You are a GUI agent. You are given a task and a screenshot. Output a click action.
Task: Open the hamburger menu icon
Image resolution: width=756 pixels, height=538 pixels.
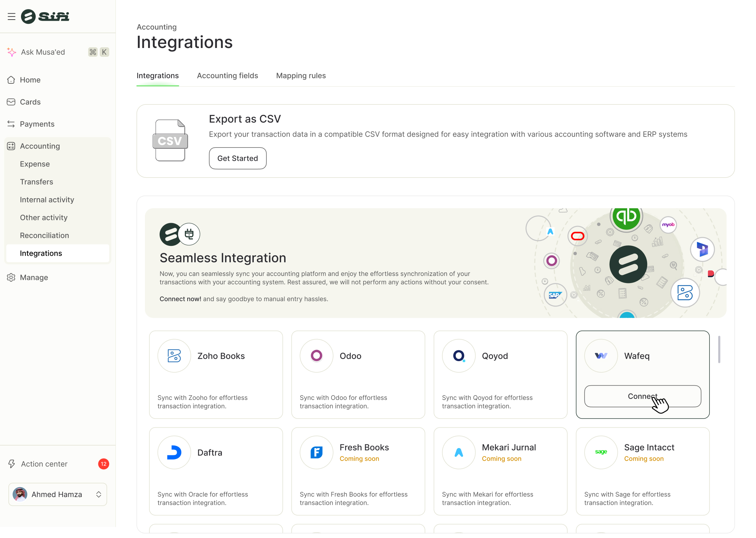coord(12,16)
